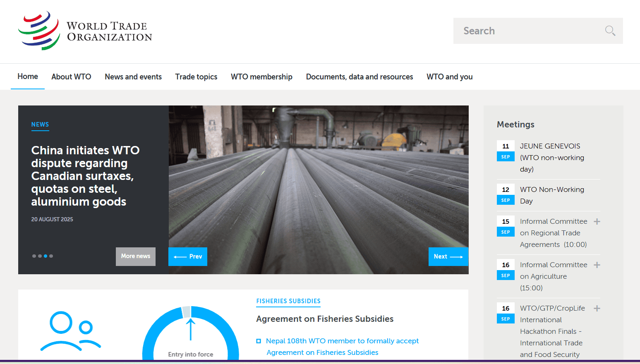The image size is (640, 364).
Task: Open the Trade topics menu
Action: pyautogui.click(x=196, y=77)
